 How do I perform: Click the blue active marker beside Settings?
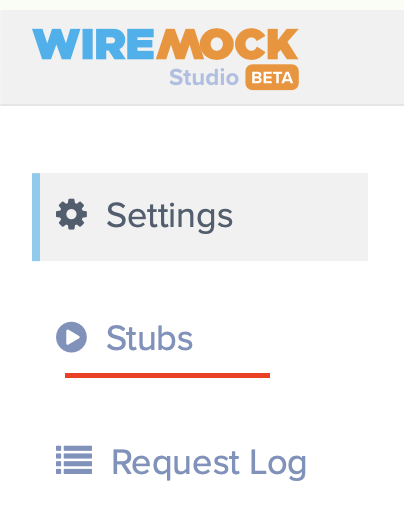[x=36, y=217]
